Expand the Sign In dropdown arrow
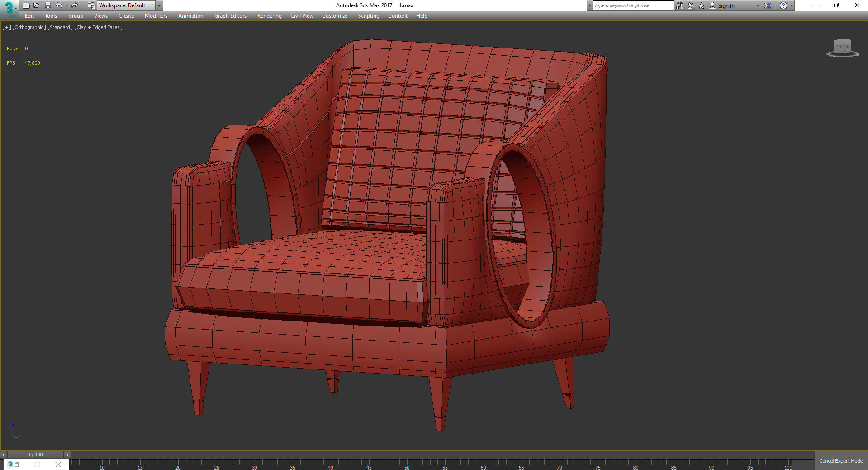 tap(758, 6)
